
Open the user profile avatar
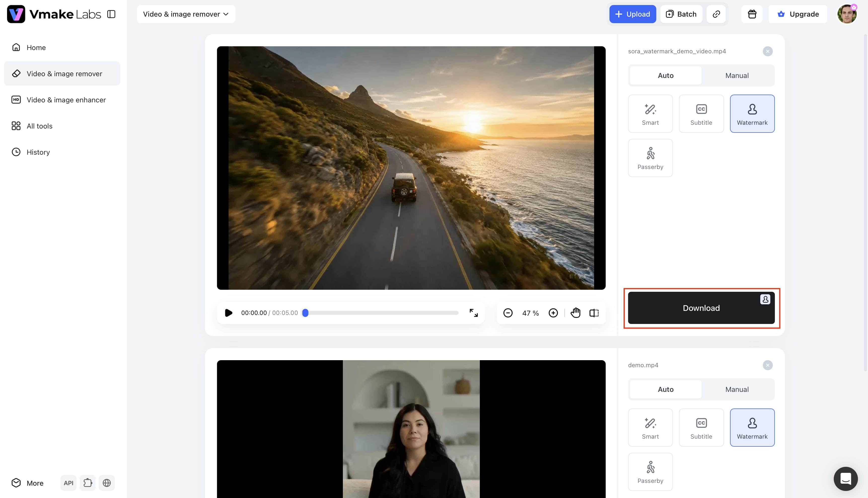[847, 14]
